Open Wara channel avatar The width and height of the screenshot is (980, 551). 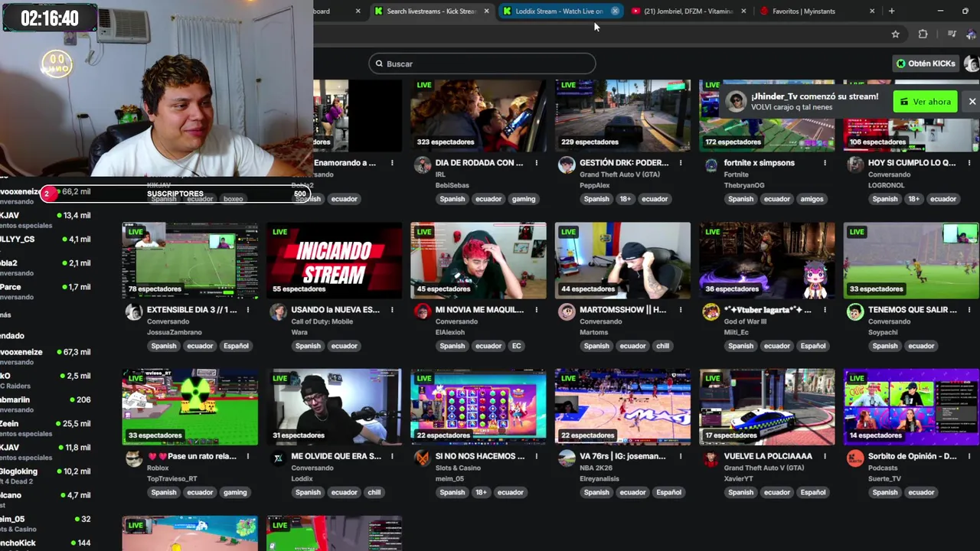(278, 311)
